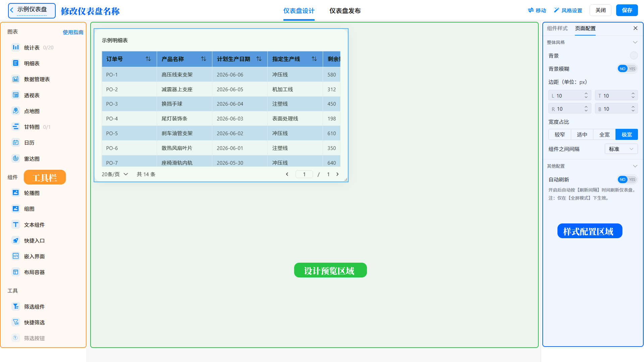Select the 点地图 map icon
This screenshot has width=644, height=362.
(x=16, y=111)
